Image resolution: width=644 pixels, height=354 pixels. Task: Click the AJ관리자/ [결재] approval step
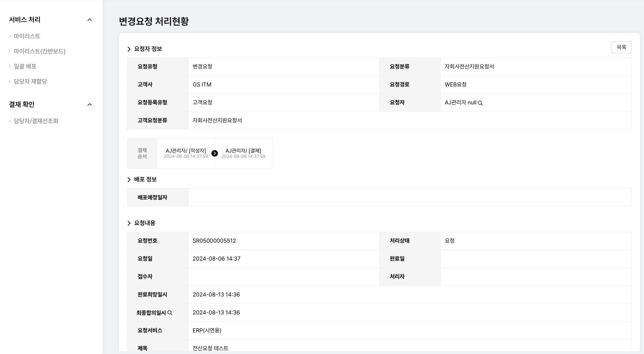(243, 153)
